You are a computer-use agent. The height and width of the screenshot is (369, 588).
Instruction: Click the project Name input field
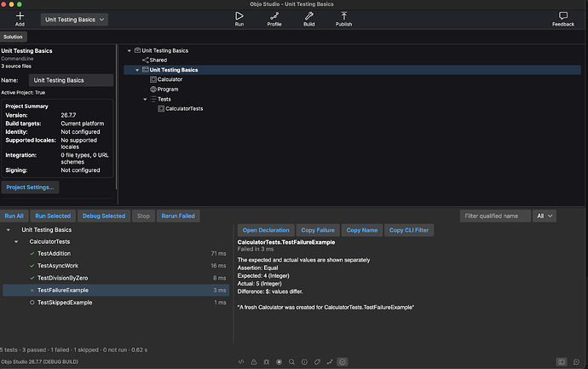click(71, 80)
